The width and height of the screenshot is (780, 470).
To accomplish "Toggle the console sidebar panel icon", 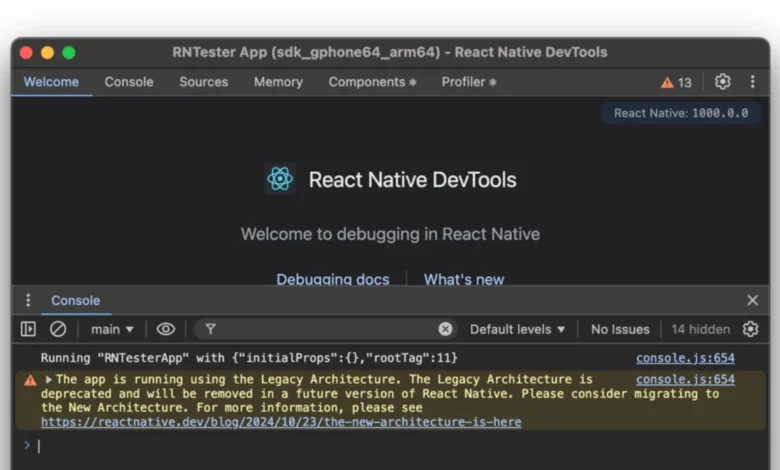I will click(x=28, y=329).
